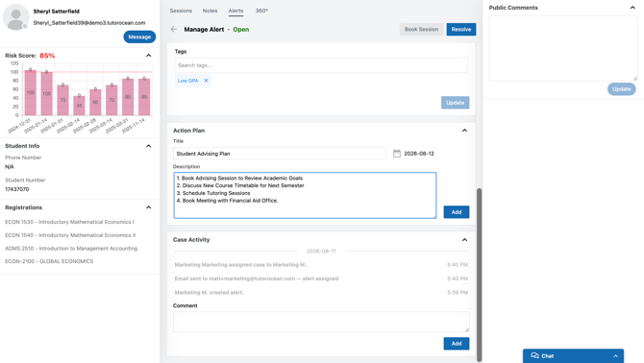The height and width of the screenshot is (363, 644).
Task: Click ECON-2100 GLOBAL ECONOMICS registration
Action: click(x=49, y=261)
